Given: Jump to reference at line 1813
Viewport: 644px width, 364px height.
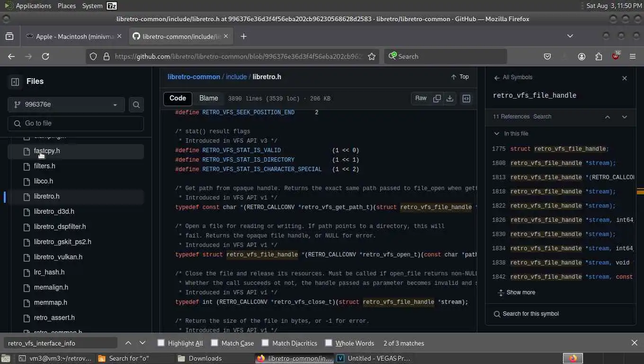Looking at the screenshot, I should click(560, 177).
